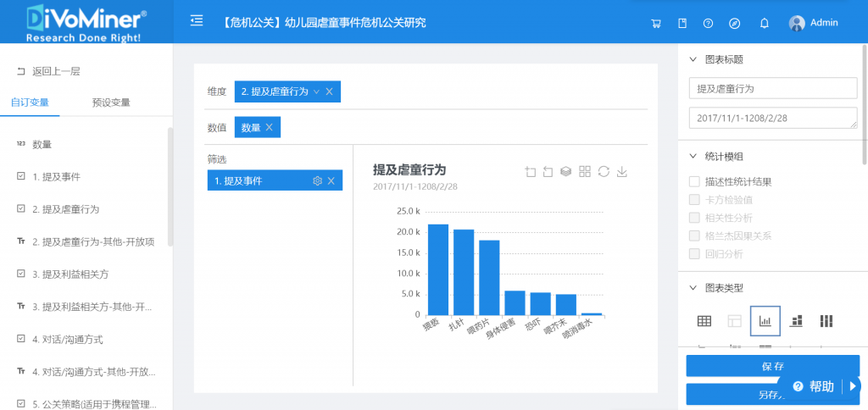The height and width of the screenshot is (410, 868).
Task: Remove the 数量 value tag
Action: tap(269, 127)
